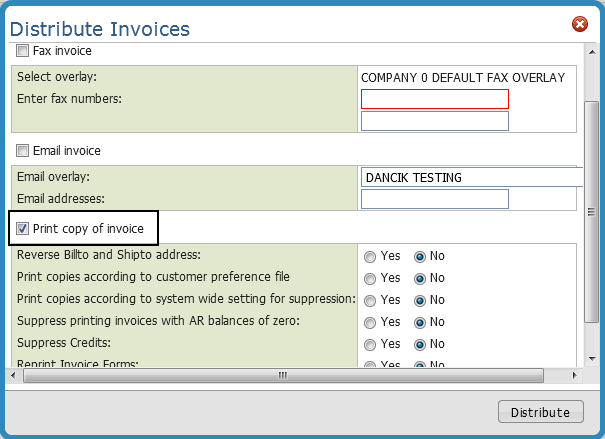
Task: Select Yes for Reverse Billto and Shipto
Action: pos(371,256)
